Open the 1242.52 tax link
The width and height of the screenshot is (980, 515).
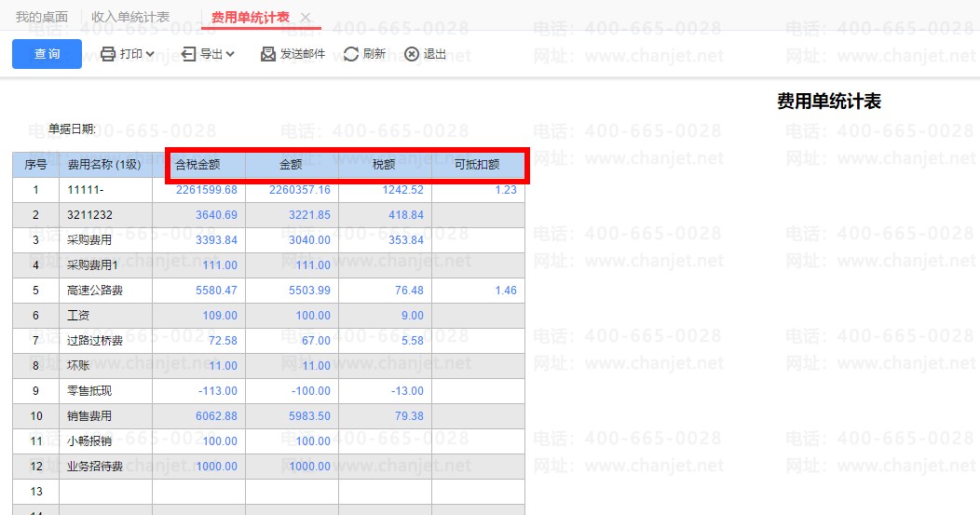pyautogui.click(x=402, y=190)
